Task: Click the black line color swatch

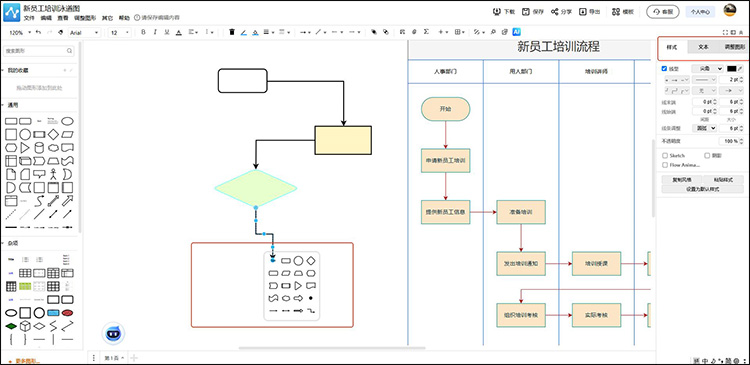Action: [731, 69]
